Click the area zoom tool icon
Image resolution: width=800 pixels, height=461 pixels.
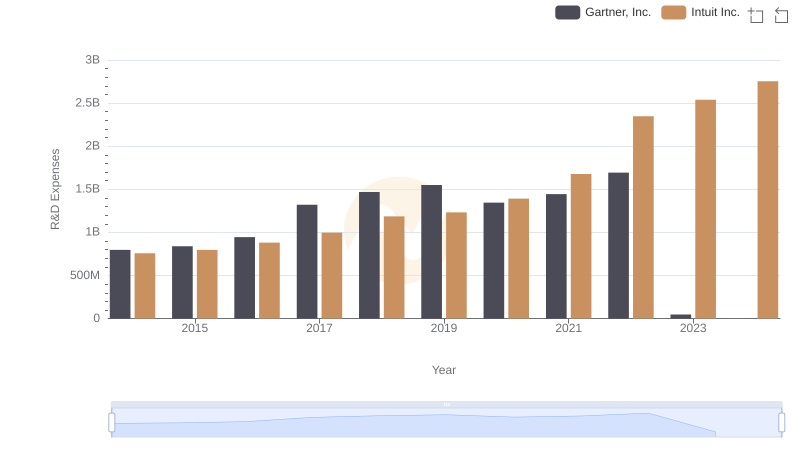coord(756,14)
